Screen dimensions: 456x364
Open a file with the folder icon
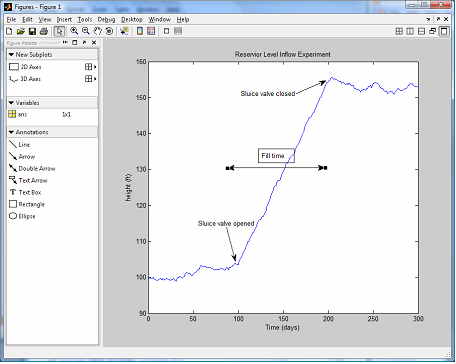21,31
